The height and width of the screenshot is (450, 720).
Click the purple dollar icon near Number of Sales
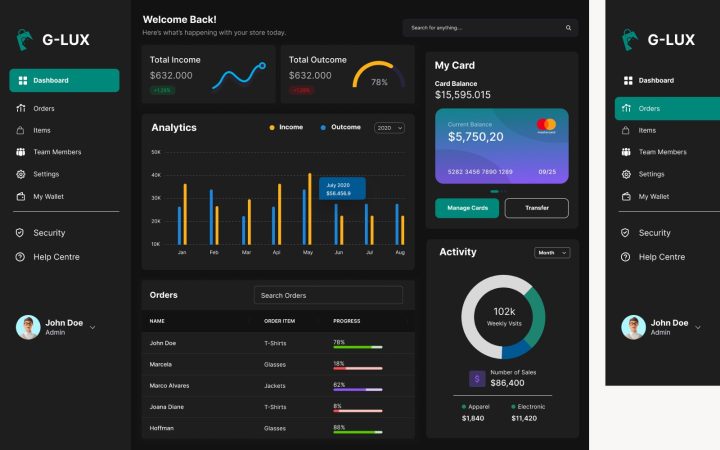[x=477, y=379]
